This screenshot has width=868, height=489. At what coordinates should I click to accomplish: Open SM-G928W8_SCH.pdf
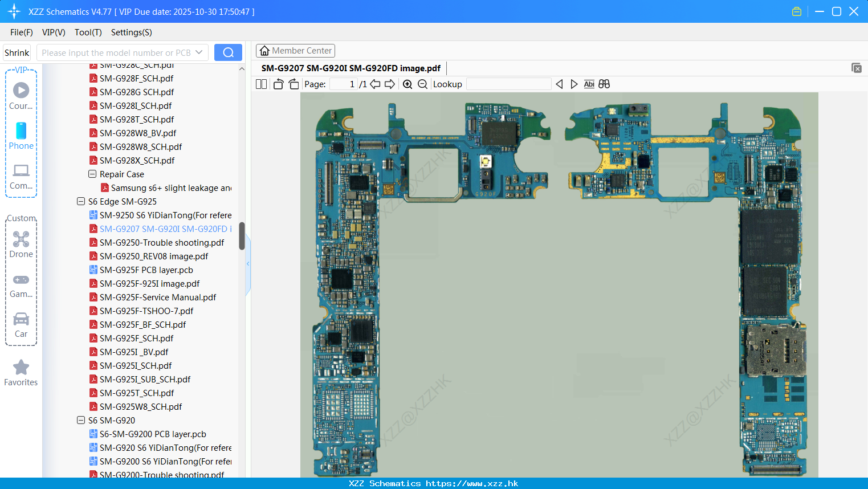141,146
